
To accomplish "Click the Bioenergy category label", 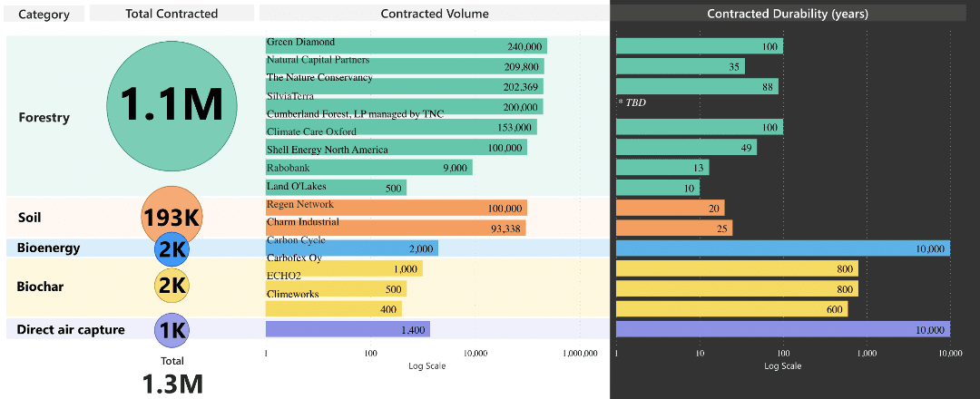I will tap(49, 248).
